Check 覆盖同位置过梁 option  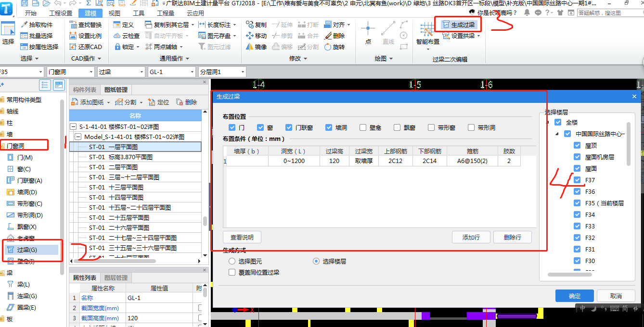(x=232, y=272)
